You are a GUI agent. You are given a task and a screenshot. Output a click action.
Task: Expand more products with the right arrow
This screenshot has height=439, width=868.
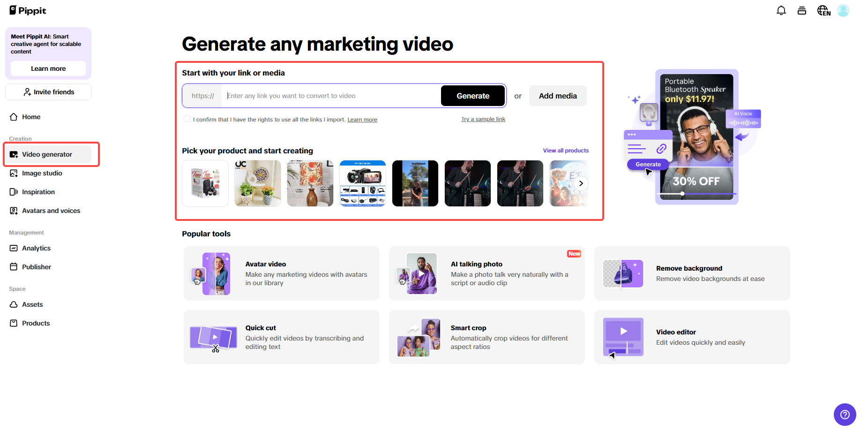(x=581, y=183)
